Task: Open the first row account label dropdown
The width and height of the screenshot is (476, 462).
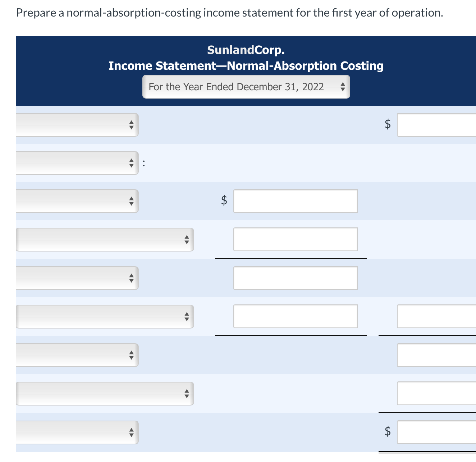Action: coord(77,125)
